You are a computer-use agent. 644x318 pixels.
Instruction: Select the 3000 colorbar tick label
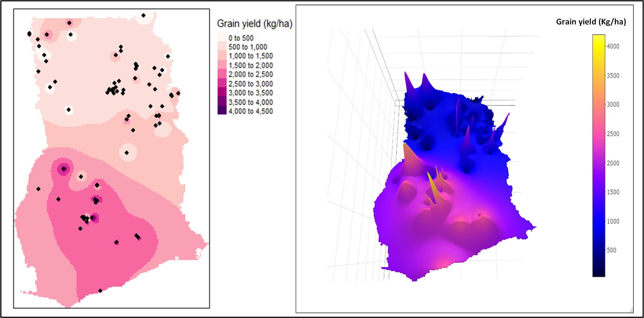click(613, 105)
